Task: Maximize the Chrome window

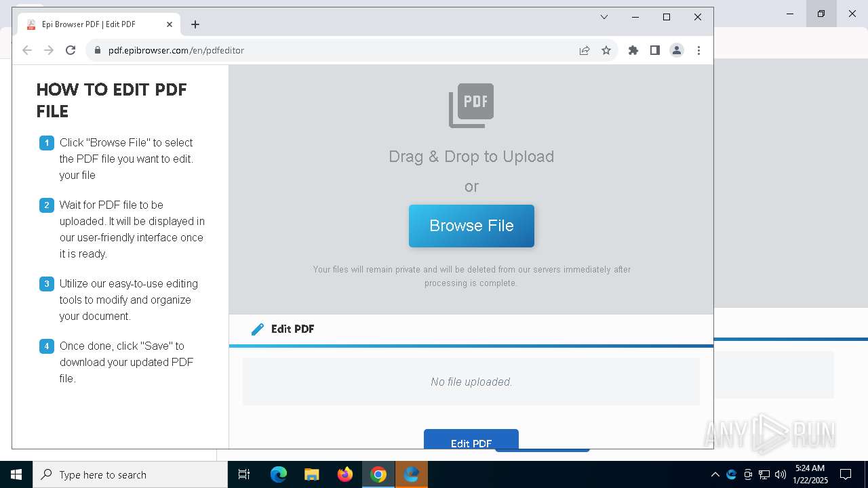Action: (667, 17)
